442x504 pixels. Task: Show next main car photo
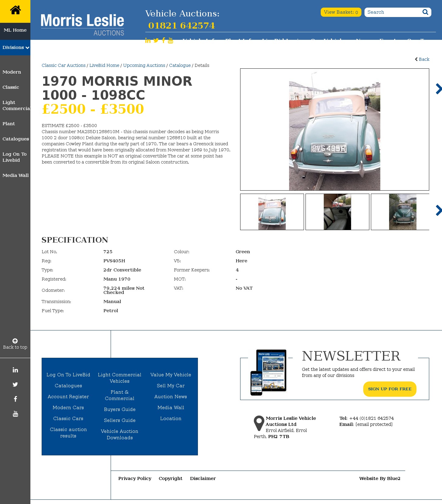point(438,89)
